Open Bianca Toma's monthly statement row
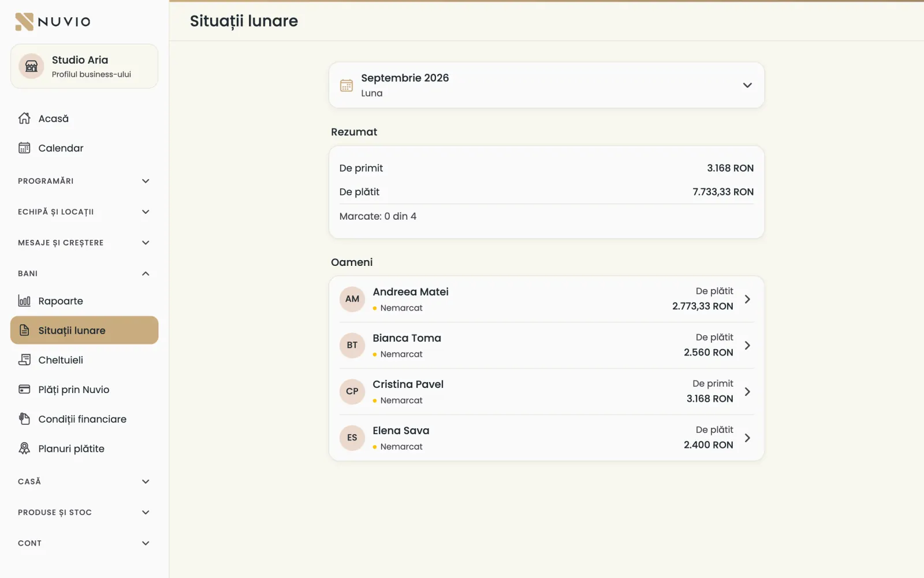The image size is (924, 578). point(546,345)
